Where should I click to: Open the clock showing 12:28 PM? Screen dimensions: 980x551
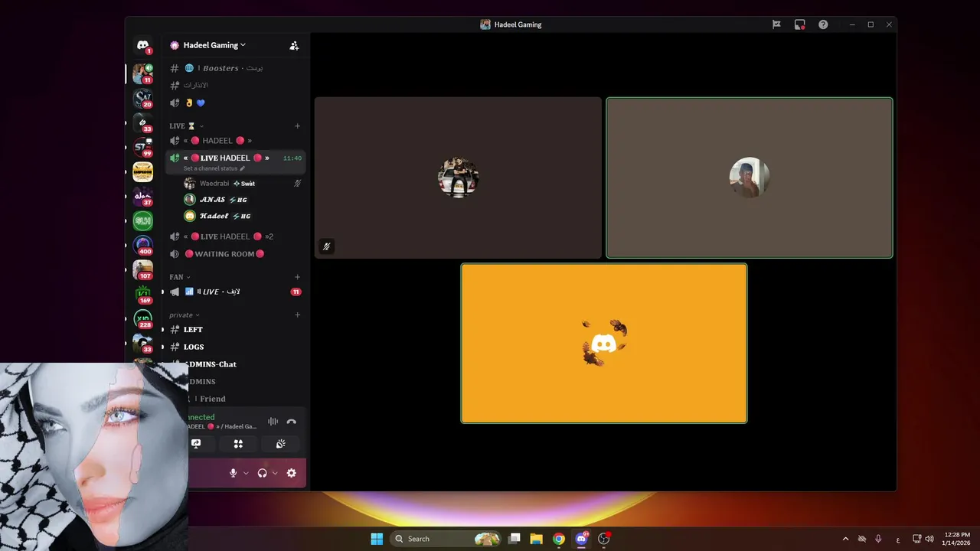957,539
